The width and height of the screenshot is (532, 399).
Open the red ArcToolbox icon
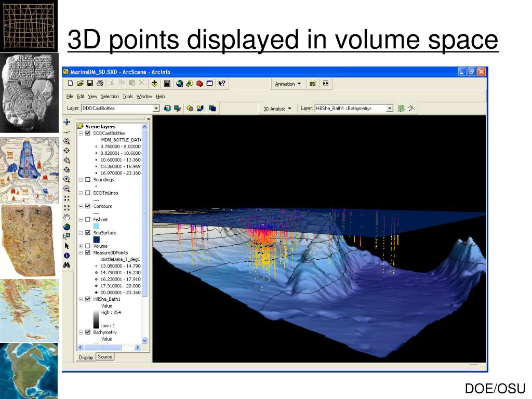click(x=199, y=84)
